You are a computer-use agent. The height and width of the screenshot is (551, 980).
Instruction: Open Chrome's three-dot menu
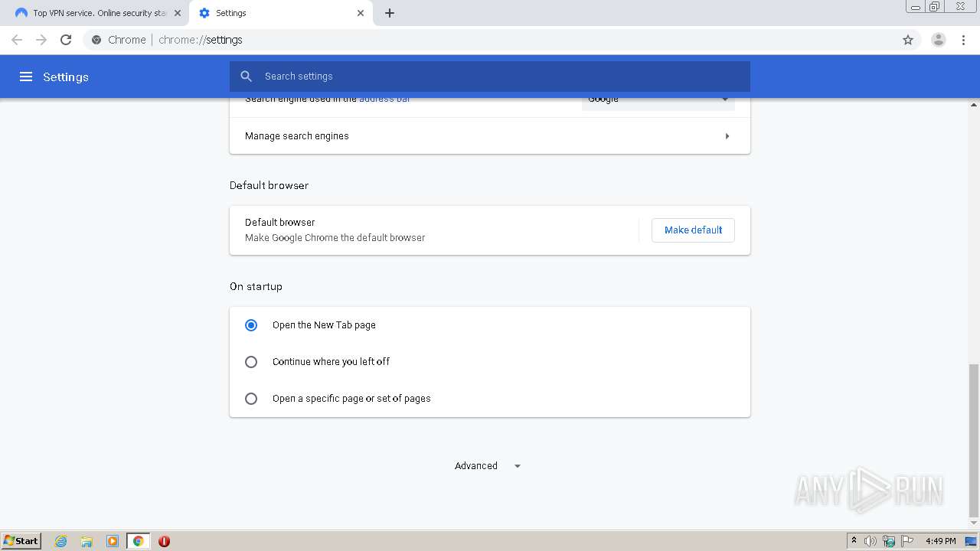964,40
